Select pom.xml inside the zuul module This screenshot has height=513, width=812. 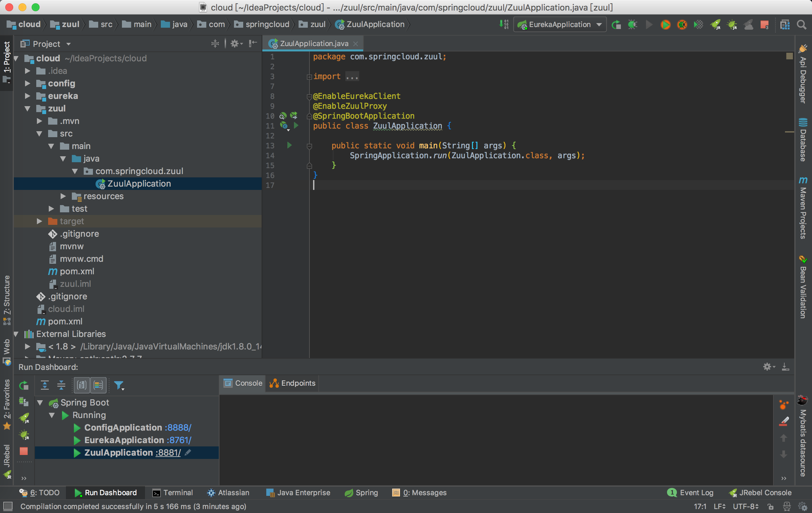pos(77,272)
